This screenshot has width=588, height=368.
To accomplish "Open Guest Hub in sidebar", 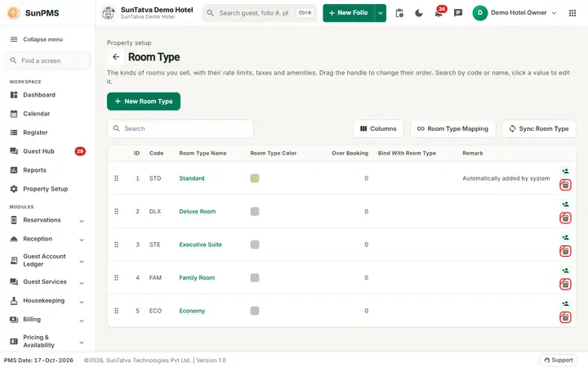I will click(x=47, y=151).
